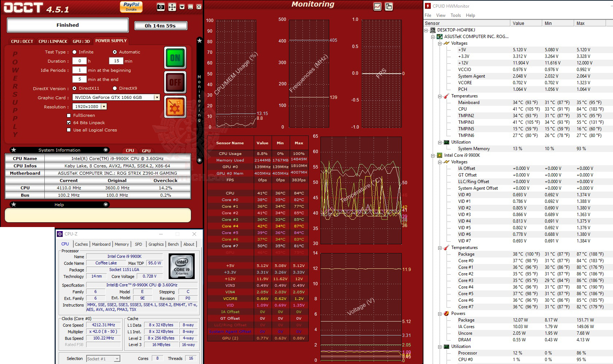The image size is (613, 364).
Task: Collapse the ASUSTeK COMPUTER tree node
Action: (x=433, y=37)
